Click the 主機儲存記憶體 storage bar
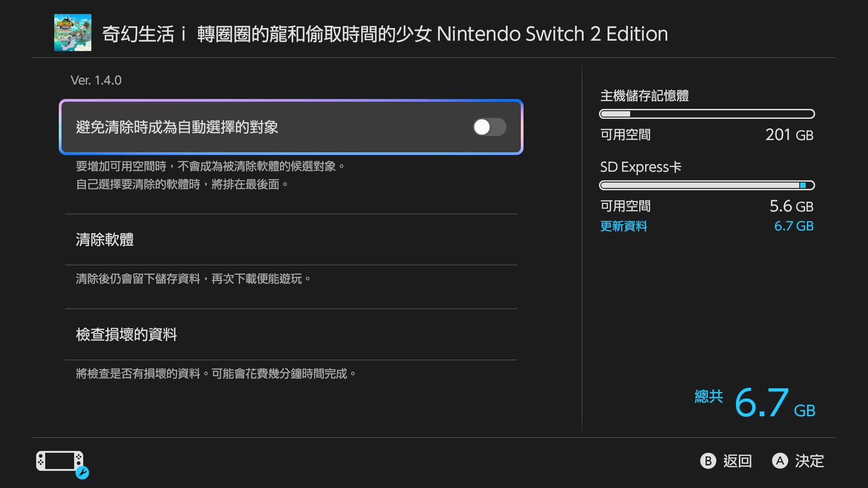Image resolution: width=868 pixels, height=488 pixels. click(x=707, y=114)
